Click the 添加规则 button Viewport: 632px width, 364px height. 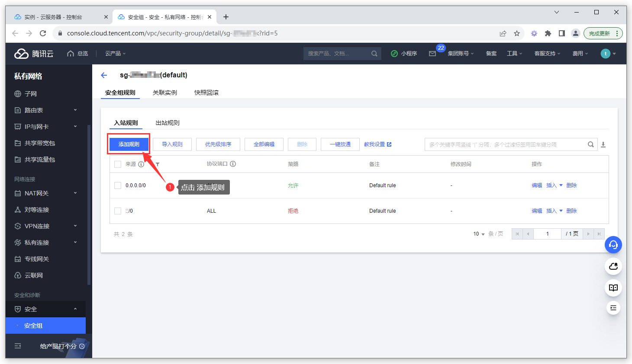click(129, 144)
